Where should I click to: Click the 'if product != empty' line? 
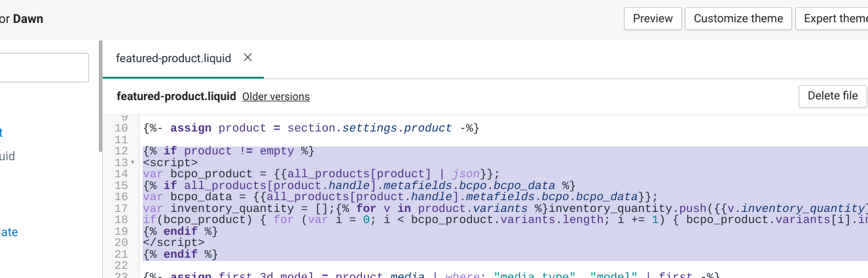229,151
